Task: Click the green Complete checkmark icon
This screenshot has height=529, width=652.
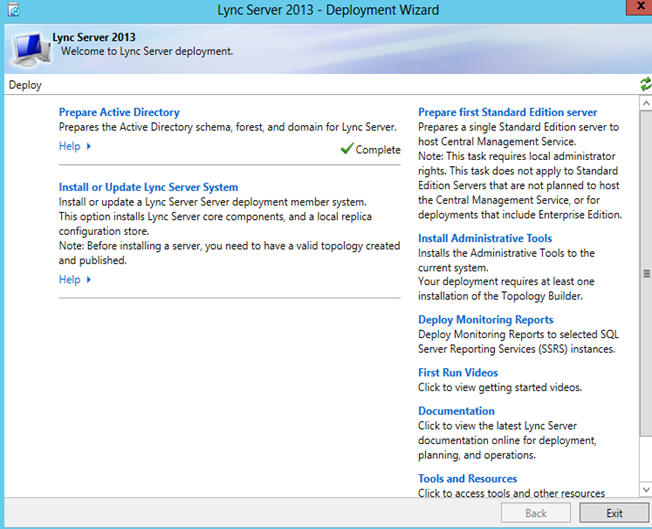Action: coord(347,148)
